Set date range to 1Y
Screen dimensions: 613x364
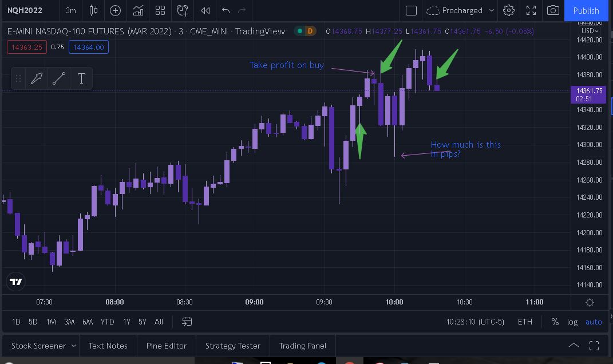126,322
